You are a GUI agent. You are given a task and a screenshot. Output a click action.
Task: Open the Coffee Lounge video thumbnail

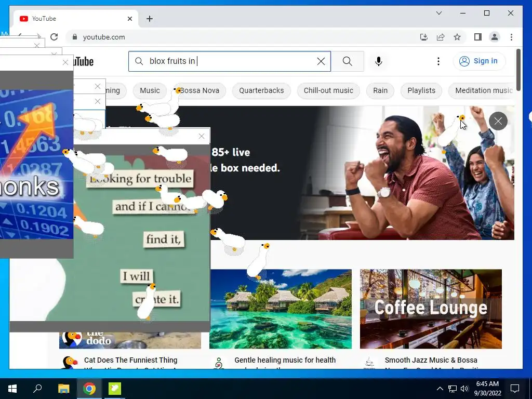click(x=431, y=309)
